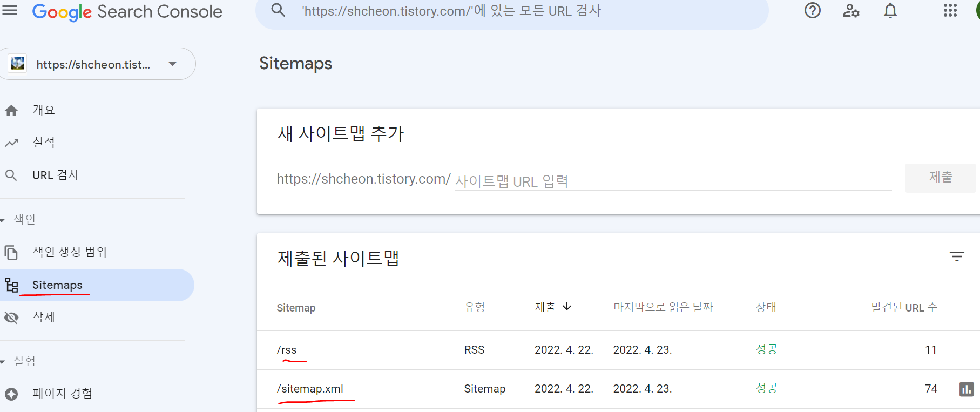
Task: Click the Sitemaps page heading
Action: tap(295, 64)
